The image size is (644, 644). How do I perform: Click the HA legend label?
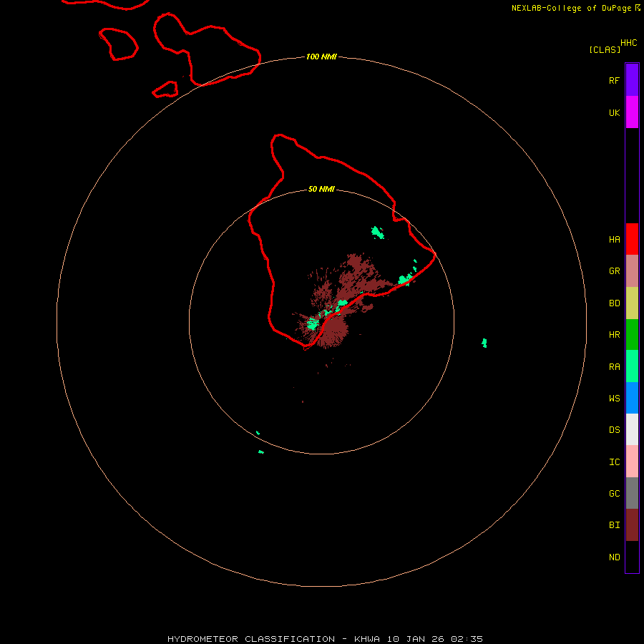tap(614, 239)
